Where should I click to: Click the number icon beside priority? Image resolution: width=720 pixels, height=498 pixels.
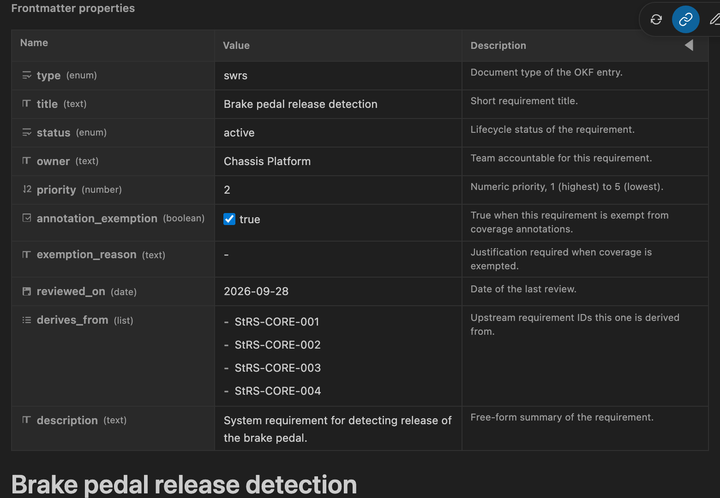27,189
